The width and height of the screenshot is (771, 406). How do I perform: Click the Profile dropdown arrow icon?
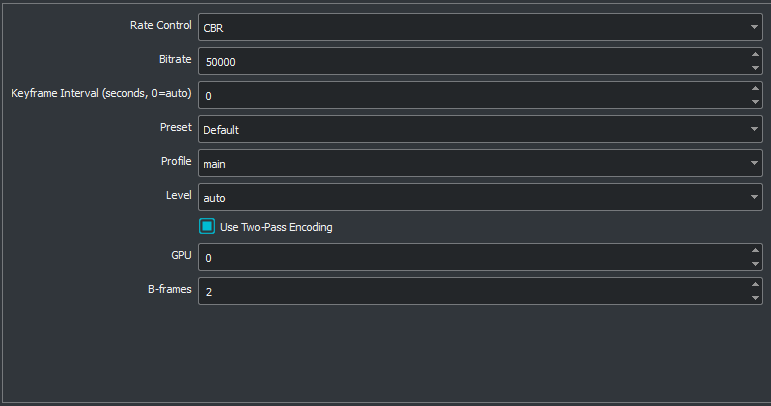(753, 163)
